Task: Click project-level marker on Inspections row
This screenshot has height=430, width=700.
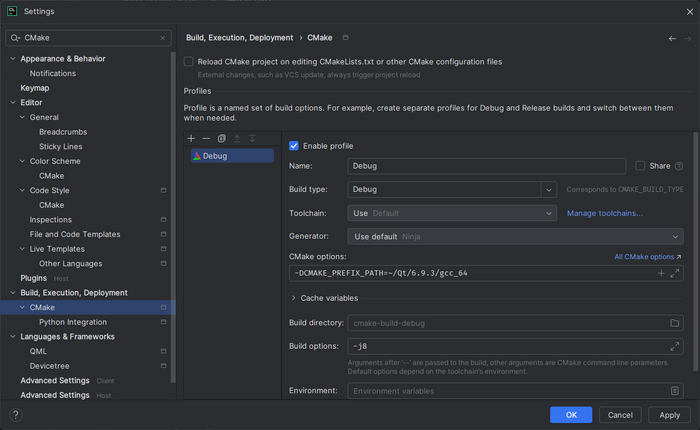Action: pyautogui.click(x=163, y=220)
